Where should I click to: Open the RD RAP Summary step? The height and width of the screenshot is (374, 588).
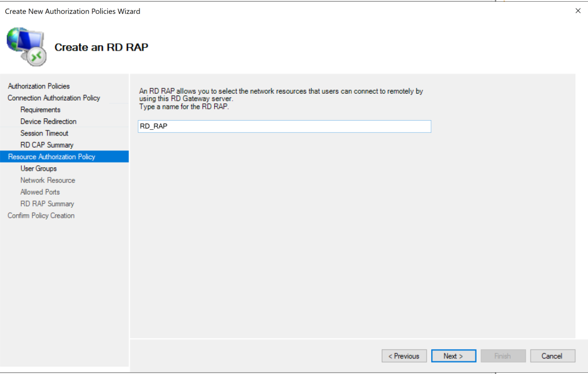[47, 204]
